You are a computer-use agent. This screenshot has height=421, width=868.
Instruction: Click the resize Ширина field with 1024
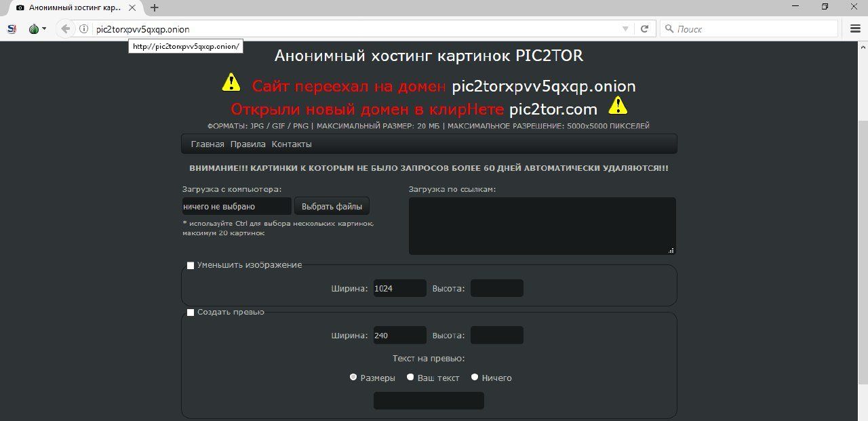click(x=399, y=288)
